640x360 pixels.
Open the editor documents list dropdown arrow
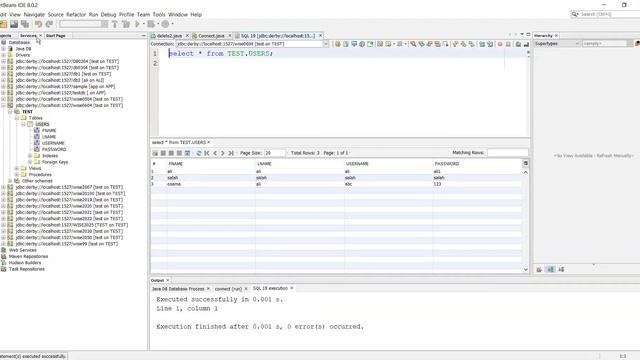point(522,35)
